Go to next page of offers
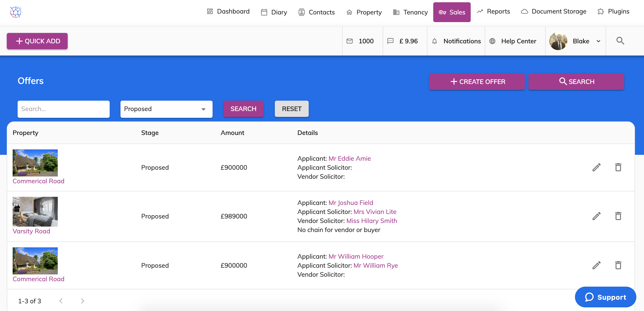This screenshot has height=311, width=644. (x=83, y=301)
